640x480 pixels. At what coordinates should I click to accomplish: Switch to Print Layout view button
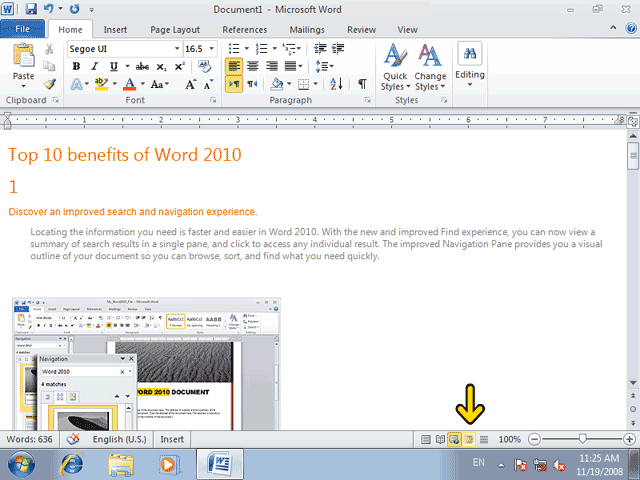[426, 440]
